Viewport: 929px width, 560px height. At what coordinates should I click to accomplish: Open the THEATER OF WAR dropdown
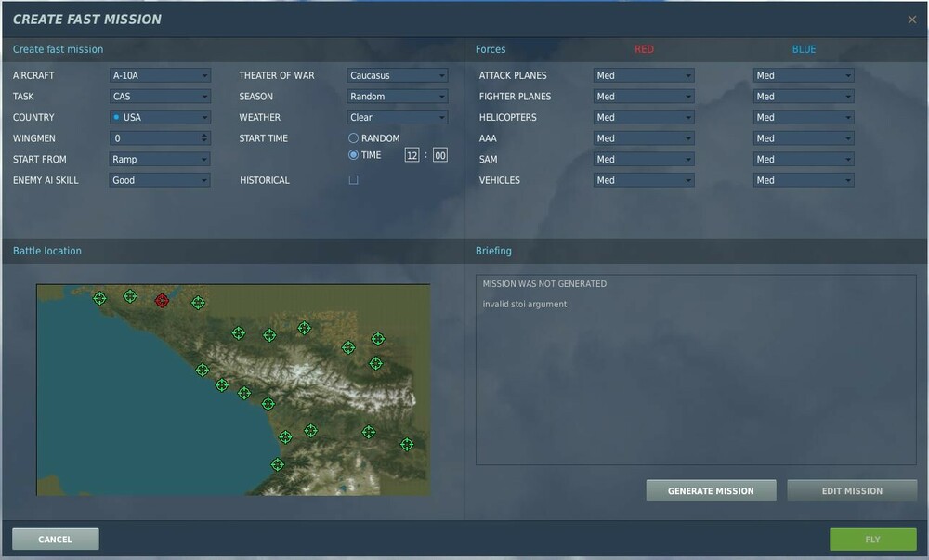click(397, 75)
